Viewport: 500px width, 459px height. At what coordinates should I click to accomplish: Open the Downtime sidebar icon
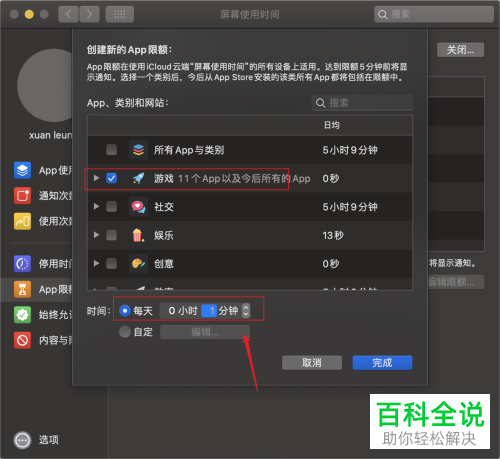pyautogui.click(x=22, y=264)
